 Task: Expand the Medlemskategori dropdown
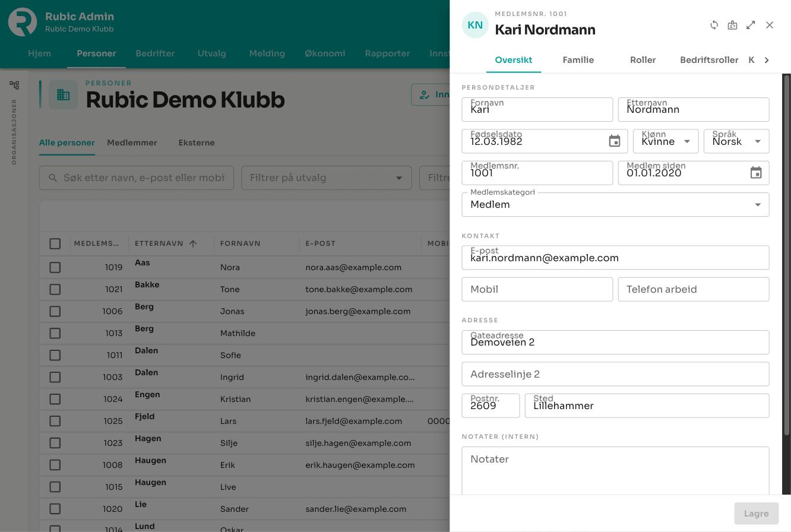pos(615,205)
